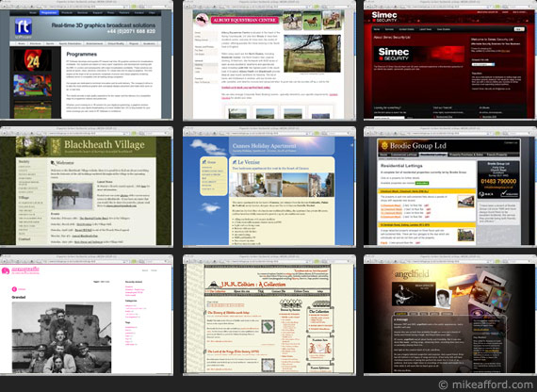Select the highlighted angelfield tab
The width and height of the screenshot is (537, 392).
coord(401,314)
